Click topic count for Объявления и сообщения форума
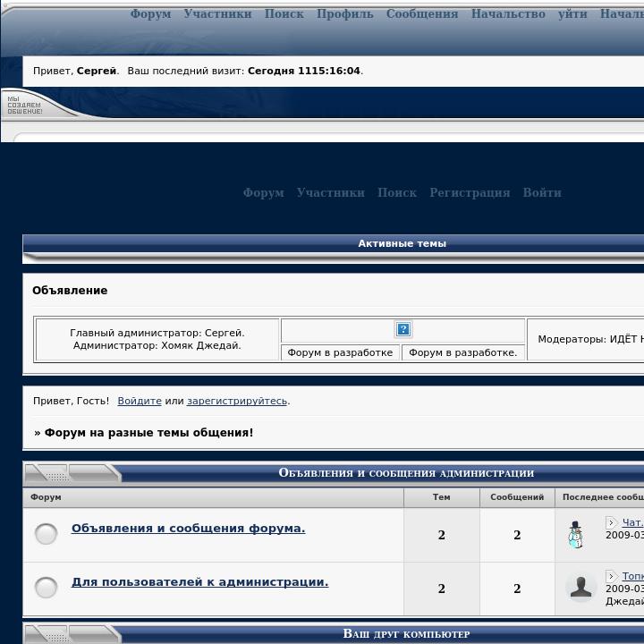Screen dimensions: 644x644 [442, 535]
